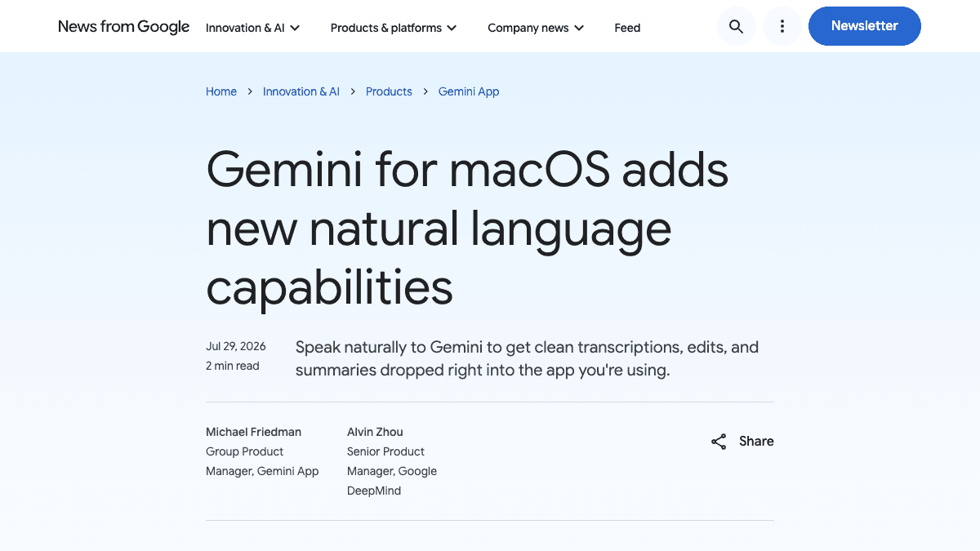The height and width of the screenshot is (551, 980).
Task: Expand the Innovation & AI dropdown menu
Action: pyautogui.click(x=253, y=28)
